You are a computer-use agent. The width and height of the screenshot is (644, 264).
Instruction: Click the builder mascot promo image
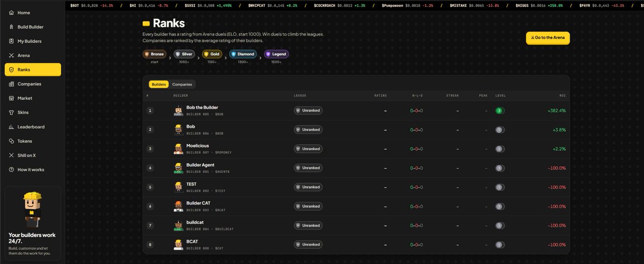point(32,209)
